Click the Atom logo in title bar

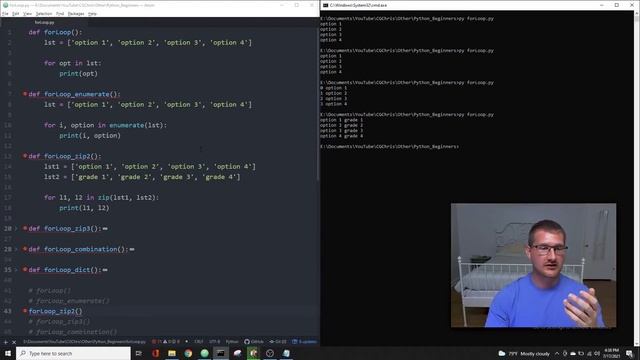coord(5,5)
